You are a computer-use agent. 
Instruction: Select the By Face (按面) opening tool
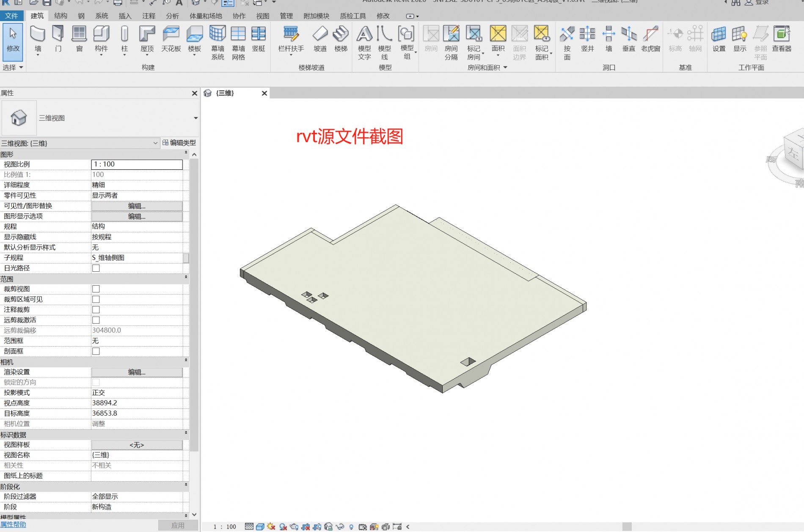point(567,42)
